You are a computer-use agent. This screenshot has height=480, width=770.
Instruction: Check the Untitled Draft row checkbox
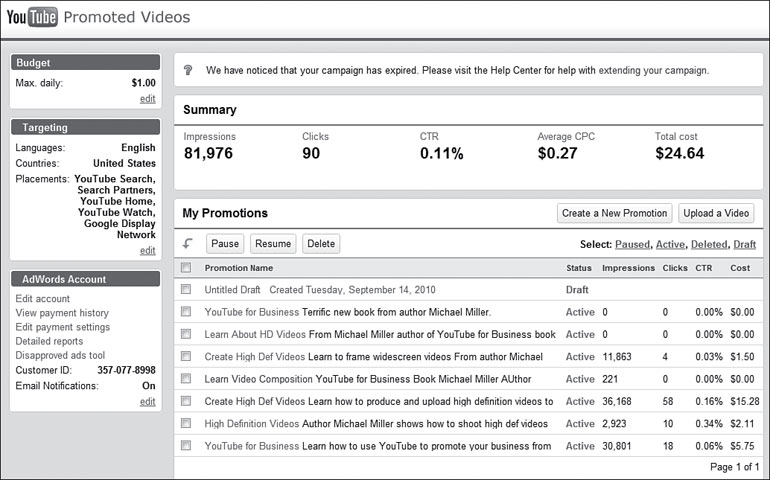click(186, 289)
